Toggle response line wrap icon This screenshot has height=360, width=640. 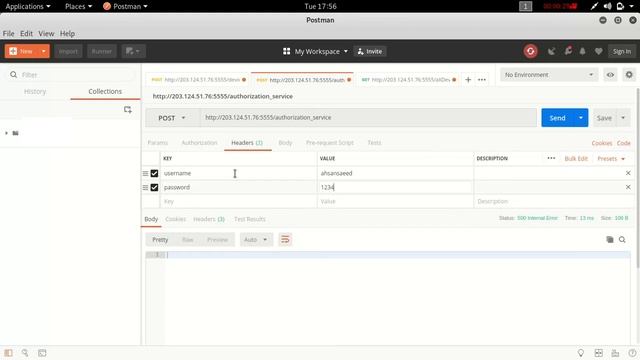pos(285,240)
